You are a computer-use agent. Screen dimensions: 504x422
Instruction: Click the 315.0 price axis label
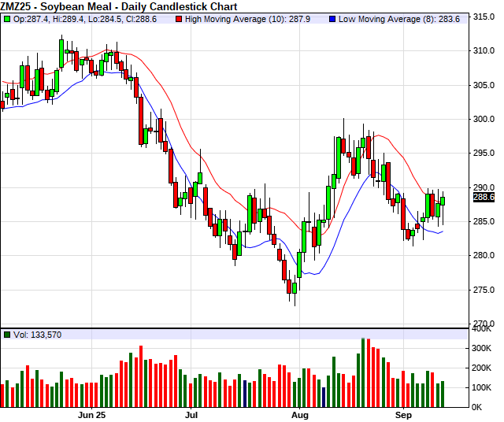pyautogui.click(x=483, y=17)
